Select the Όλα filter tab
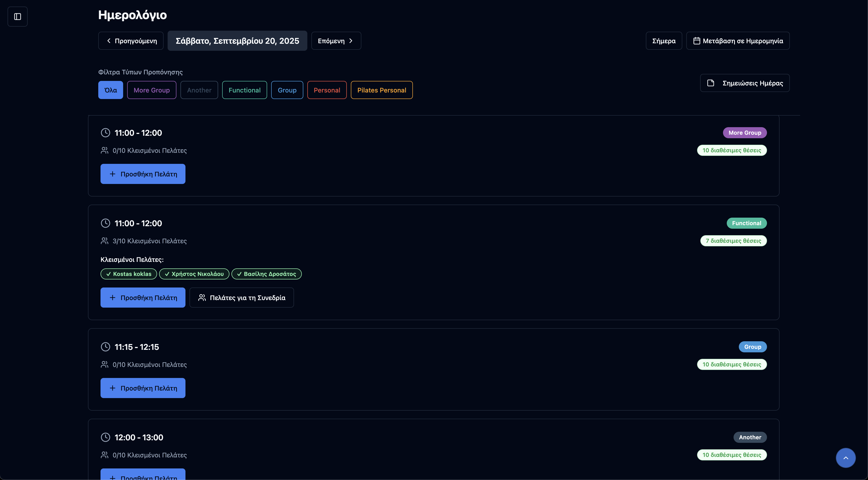This screenshot has width=868, height=480. coord(111,90)
